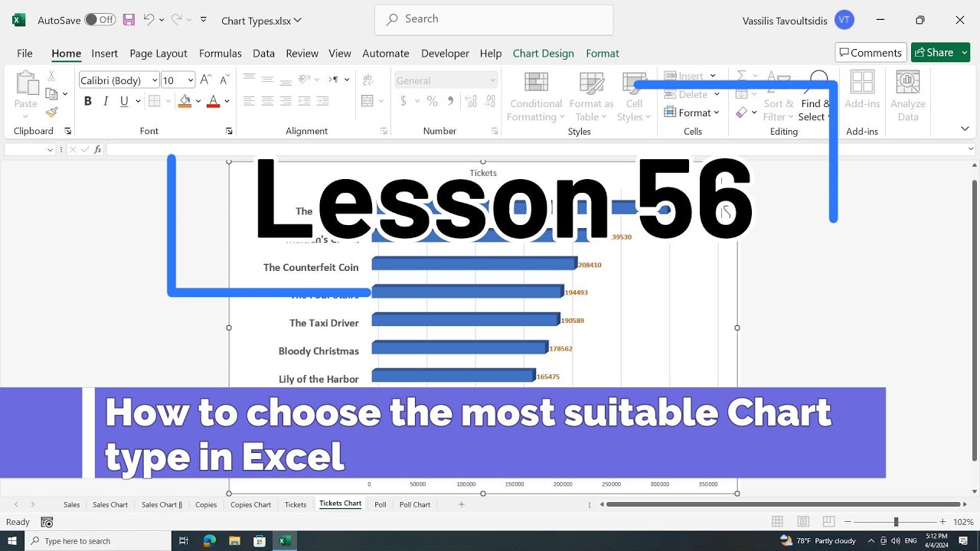Click the Save icon in title bar
The width and height of the screenshot is (980, 551).
(x=129, y=20)
